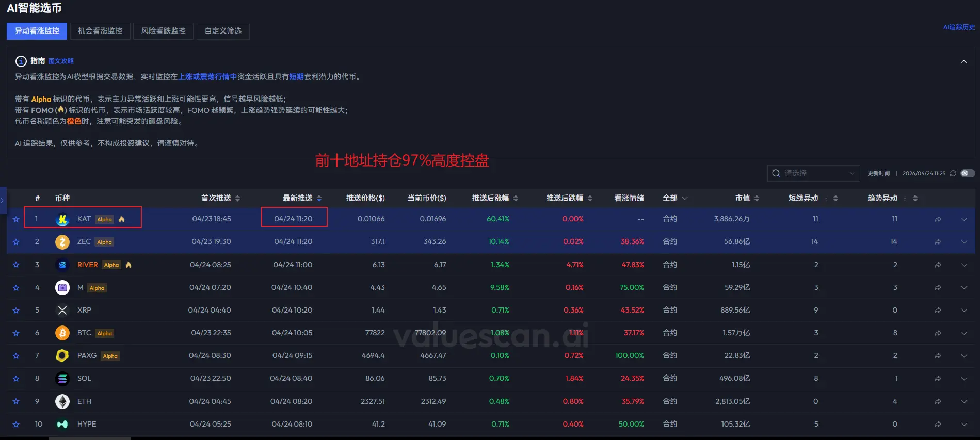This screenshot has width=980, height=440.
Task: Click the XRP coin logo
Action: [62, 311]
